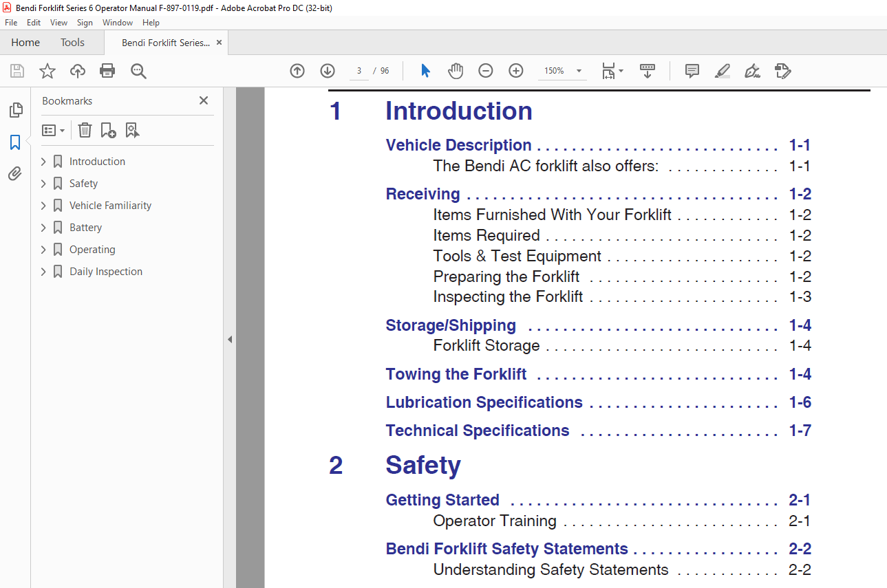The image size is (887, 588).
Task: Add a new bookmark icon
Action: 108,130
